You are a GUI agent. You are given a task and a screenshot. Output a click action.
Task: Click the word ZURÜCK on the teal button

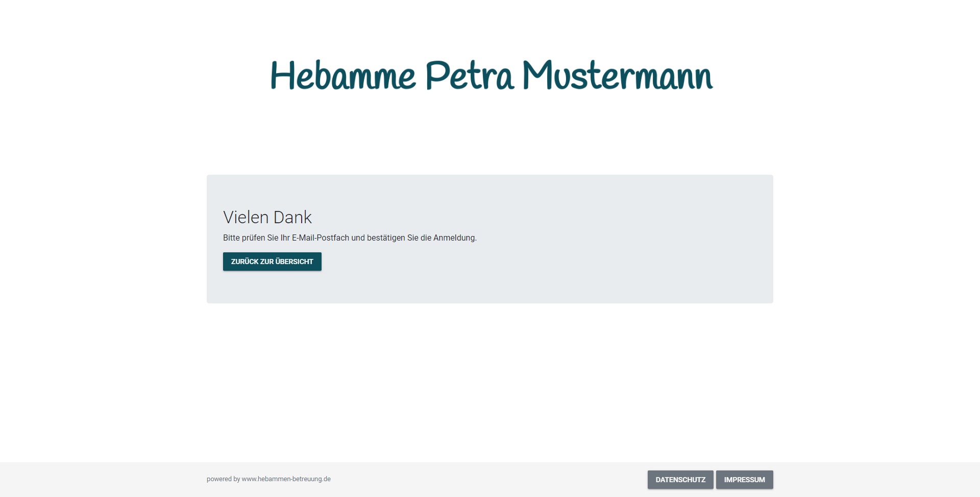click(x=244, y=262)
